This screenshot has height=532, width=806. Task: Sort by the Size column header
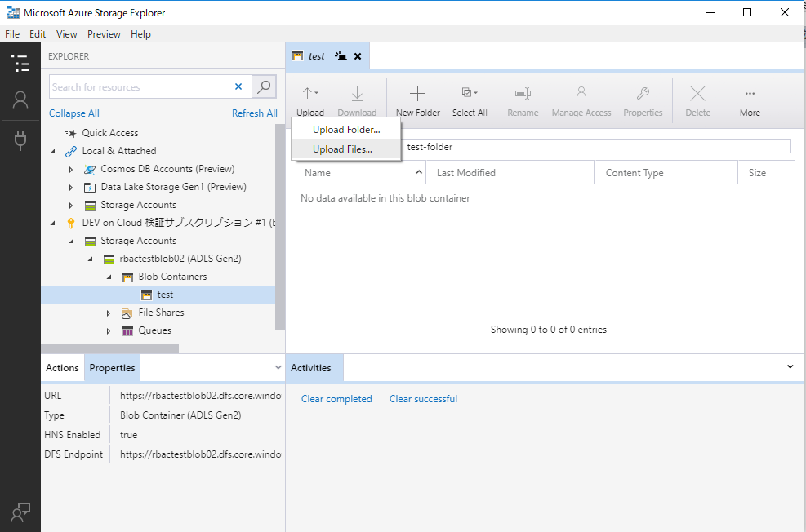(x=767, y=172)
